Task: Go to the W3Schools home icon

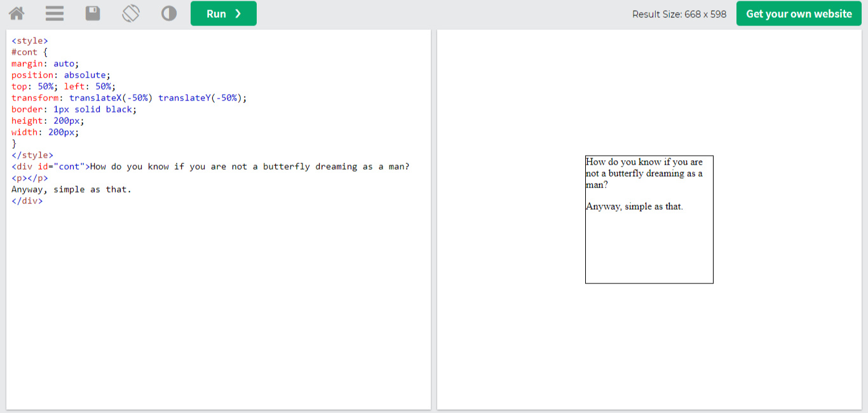Action: pyautogui.click(x=17, y=13)
